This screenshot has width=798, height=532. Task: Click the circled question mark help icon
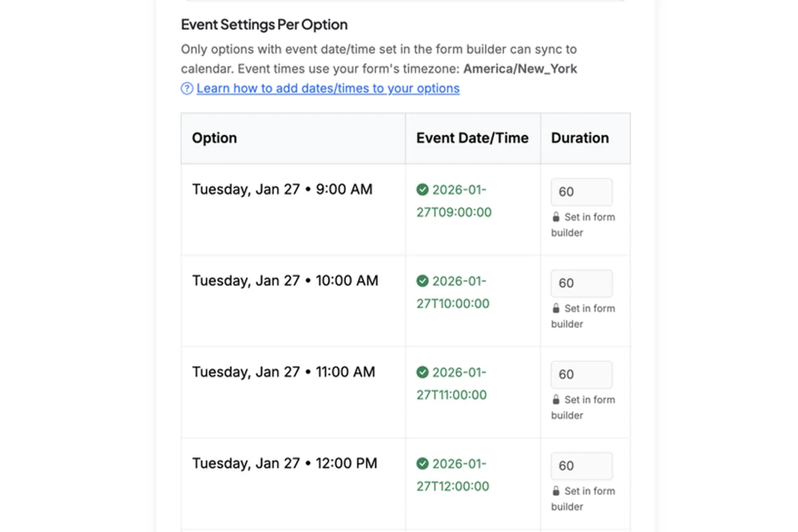pyautogui.click(x=187, y=88)
